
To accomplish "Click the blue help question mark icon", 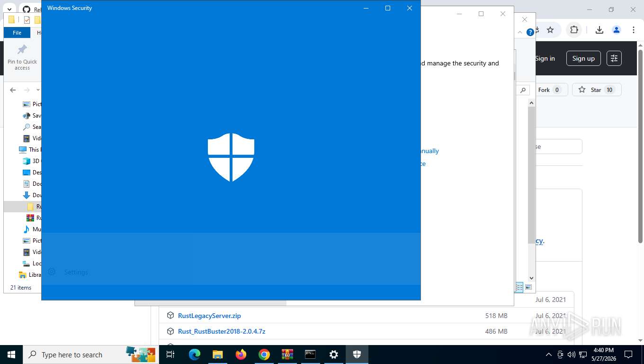I will point(530,32).
